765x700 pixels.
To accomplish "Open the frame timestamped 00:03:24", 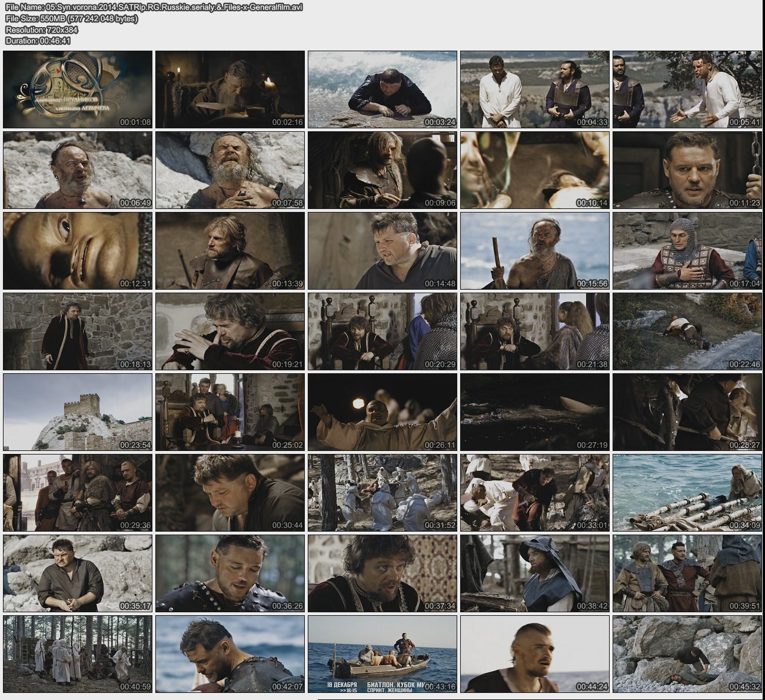I will (382, 89).
